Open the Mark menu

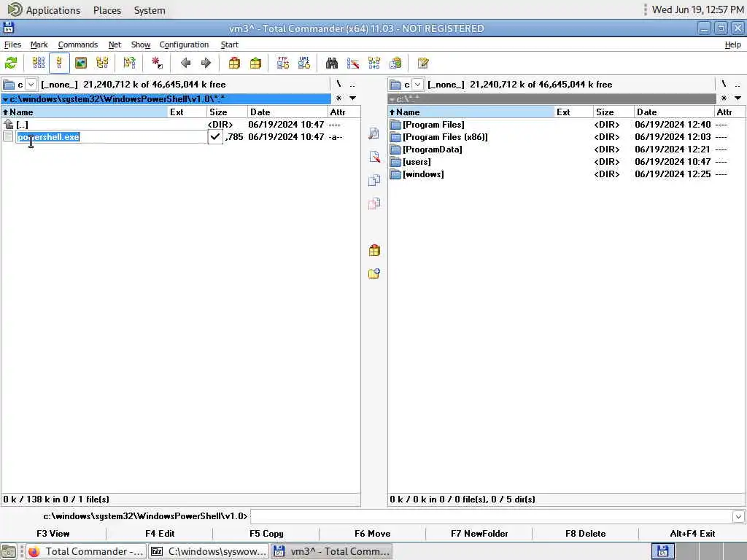pyautogui.click(x=39, y=44)
